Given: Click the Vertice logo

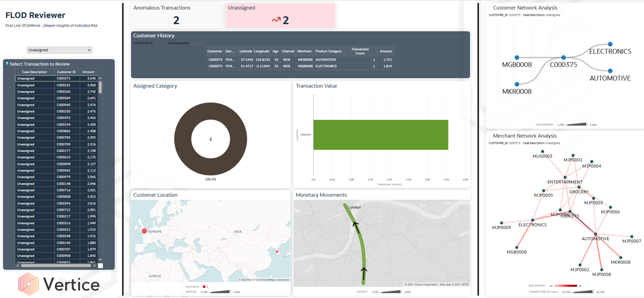Looking at the screenshot, I should pos(59,284).
